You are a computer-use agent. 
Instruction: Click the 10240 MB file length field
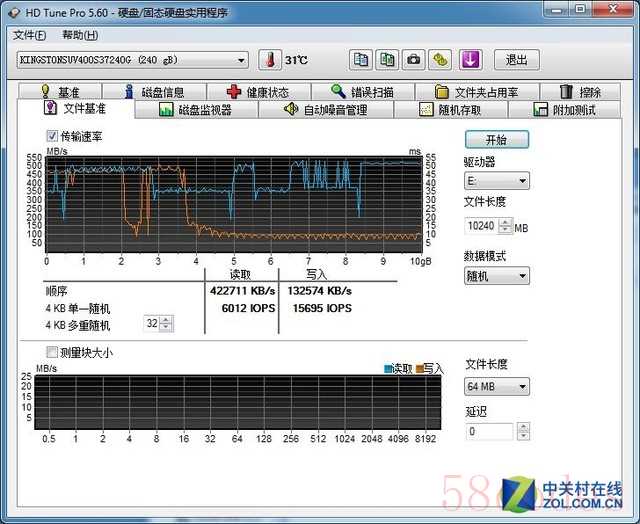(x=482, y=226)
